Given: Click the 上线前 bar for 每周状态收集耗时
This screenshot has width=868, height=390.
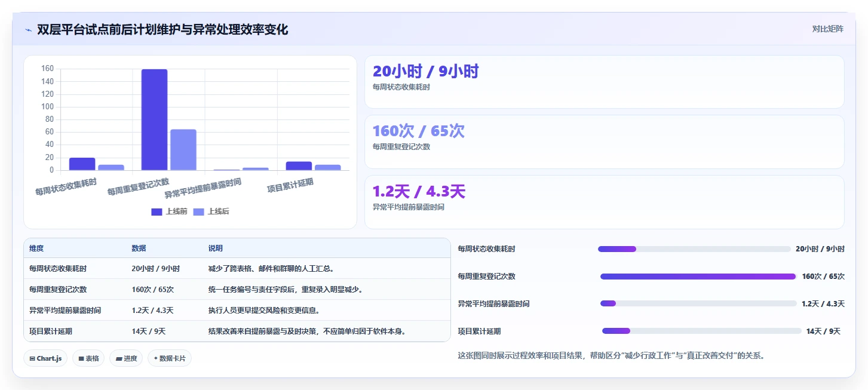Looking at the screenshot, I should pos(82,164).
